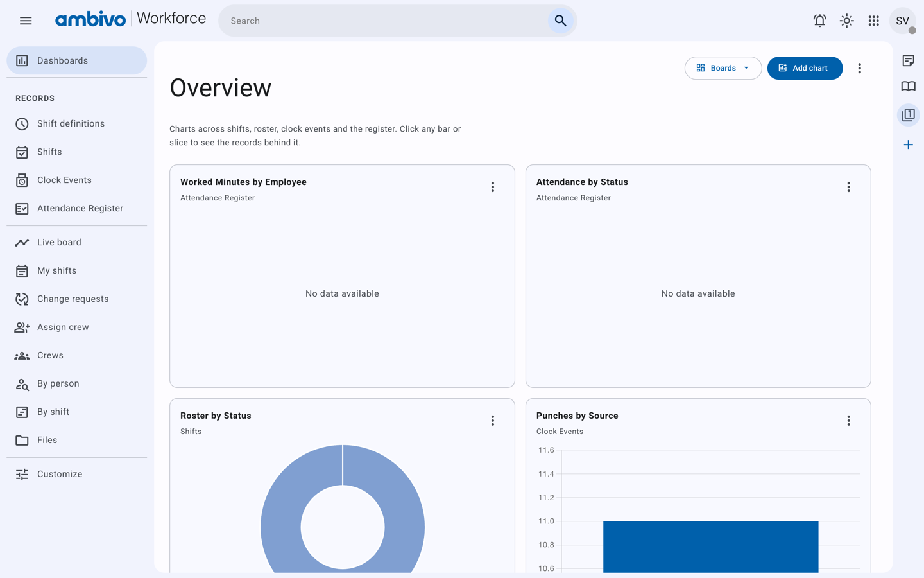The width and height of the screenshot is (924, 578).
Task: Click the Attendance Register checklist icon
Action: coord(22,208)
